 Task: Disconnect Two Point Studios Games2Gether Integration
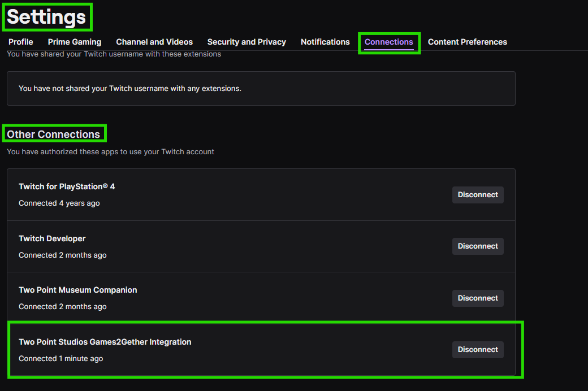(x=478, y=350)
